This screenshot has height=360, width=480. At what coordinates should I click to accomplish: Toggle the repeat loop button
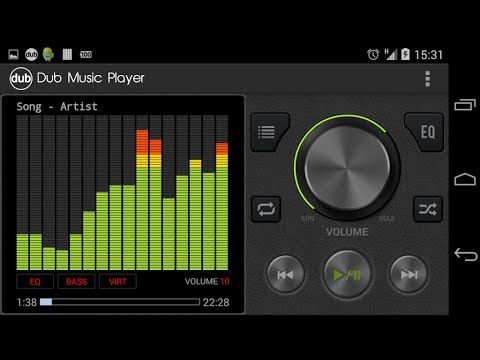tap(266, 209)
